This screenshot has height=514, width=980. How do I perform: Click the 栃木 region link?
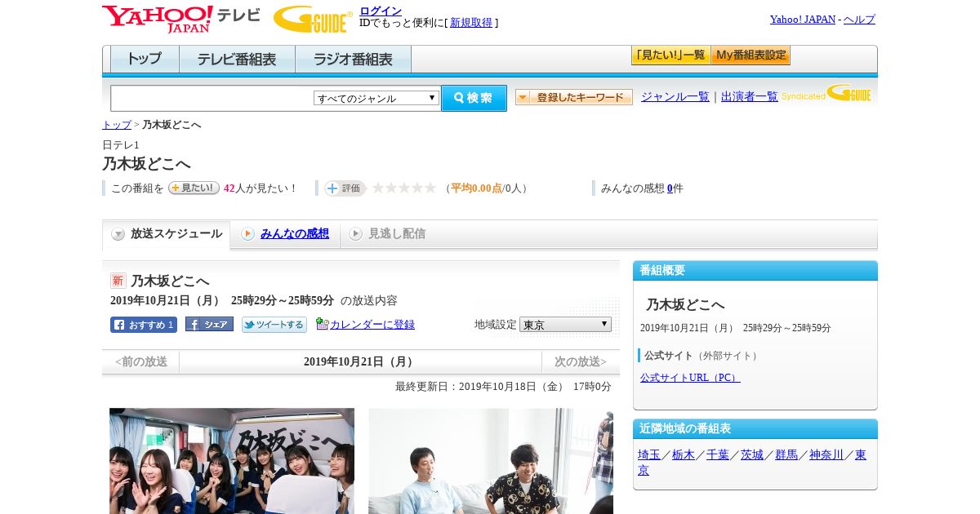click(x=684, y=455)
